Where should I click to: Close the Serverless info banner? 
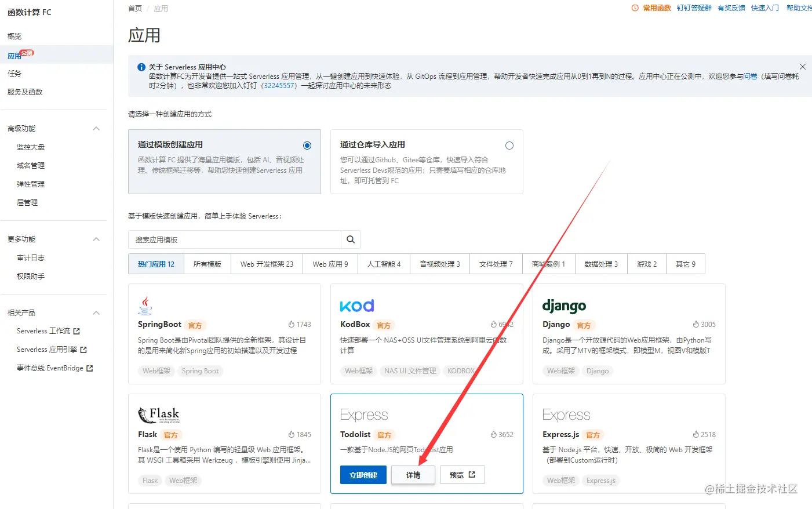point(803,67)
